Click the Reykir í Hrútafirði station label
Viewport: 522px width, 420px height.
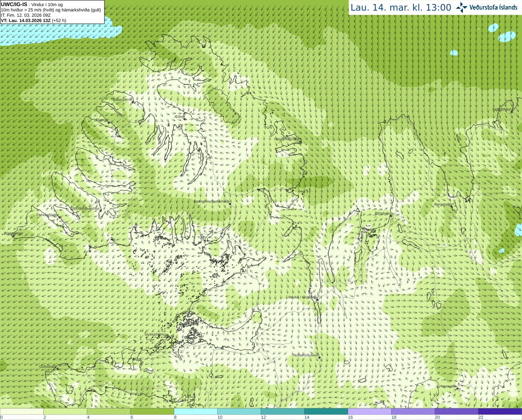click(302, 298)
